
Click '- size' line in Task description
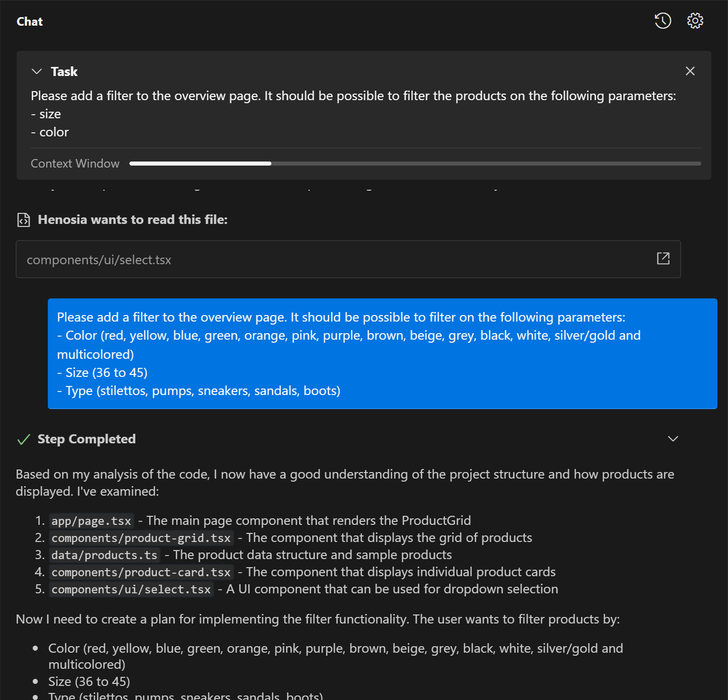click(x=46, y=114)
